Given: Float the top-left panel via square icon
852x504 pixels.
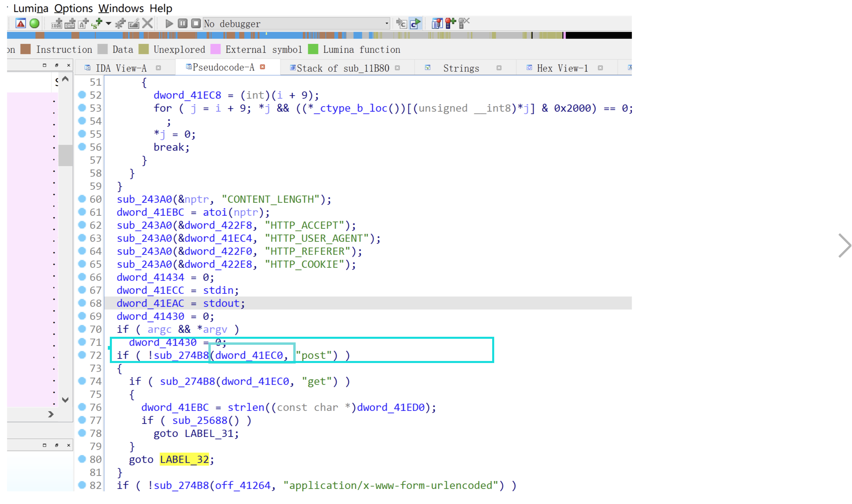Looking at the screenshot, I should [x=44, y=65].
